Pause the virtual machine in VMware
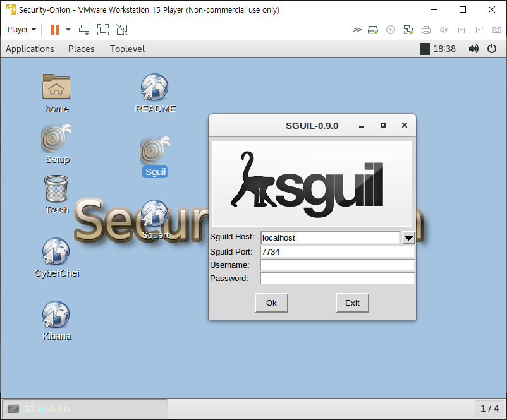This screenshot has height=420, width=507. click(x=55, y=30)
